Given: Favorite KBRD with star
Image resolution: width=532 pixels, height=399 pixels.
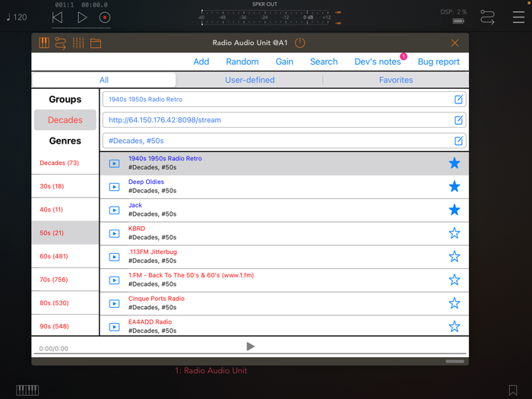Looking at the screenshot, I should pyautogui.click(x=454, y=233).
